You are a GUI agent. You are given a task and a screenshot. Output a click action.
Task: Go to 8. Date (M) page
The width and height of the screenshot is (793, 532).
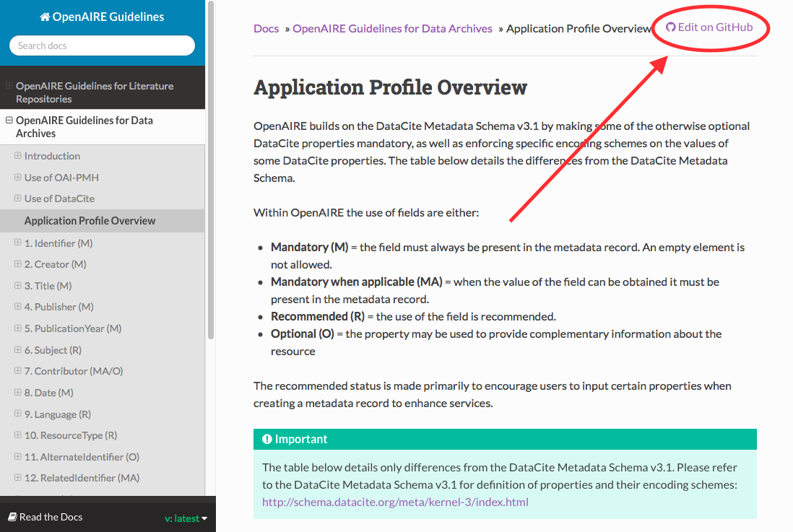click(48, 393)
